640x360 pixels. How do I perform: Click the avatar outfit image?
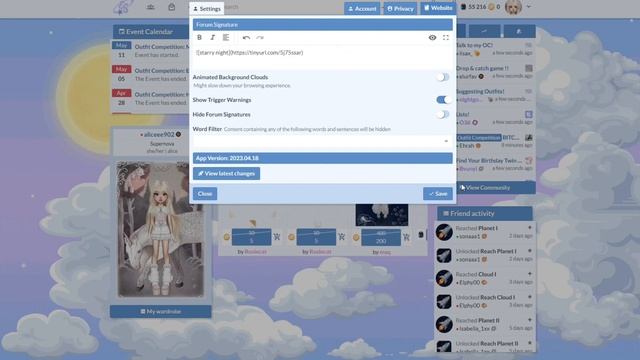coord(160,229)
